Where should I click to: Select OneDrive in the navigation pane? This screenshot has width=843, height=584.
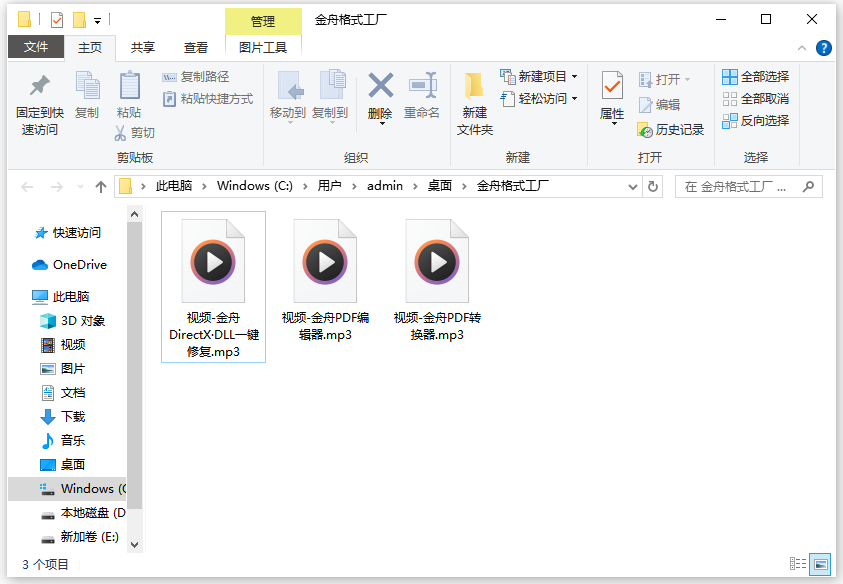(69, 265)
